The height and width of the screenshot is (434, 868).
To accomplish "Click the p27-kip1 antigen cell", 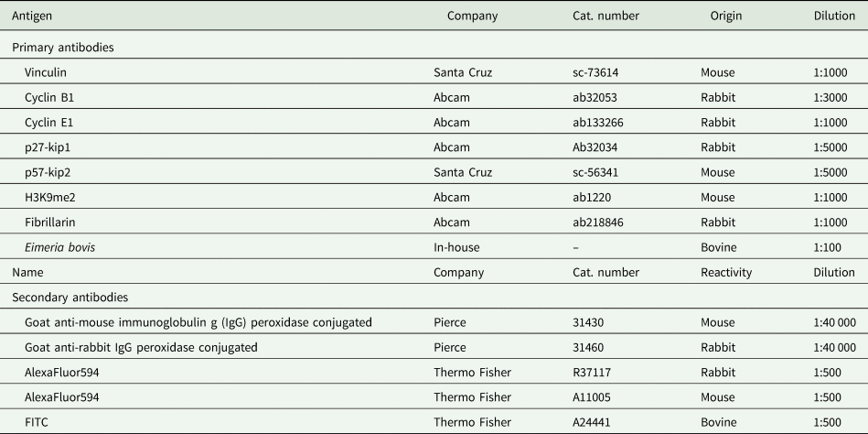I will tap(49, 146).
